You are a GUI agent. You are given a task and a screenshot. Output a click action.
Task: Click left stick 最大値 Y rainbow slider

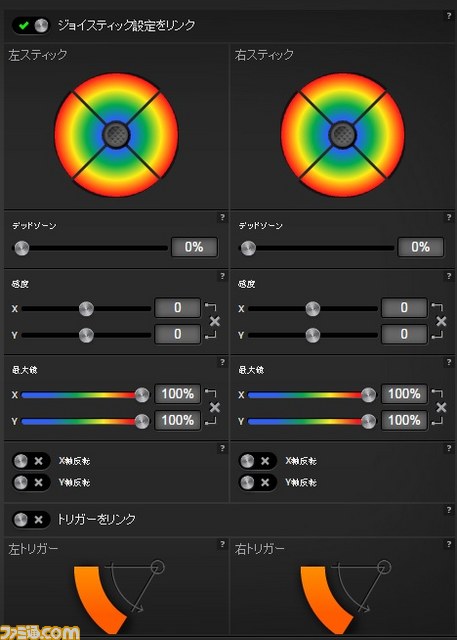pos(85,421)
